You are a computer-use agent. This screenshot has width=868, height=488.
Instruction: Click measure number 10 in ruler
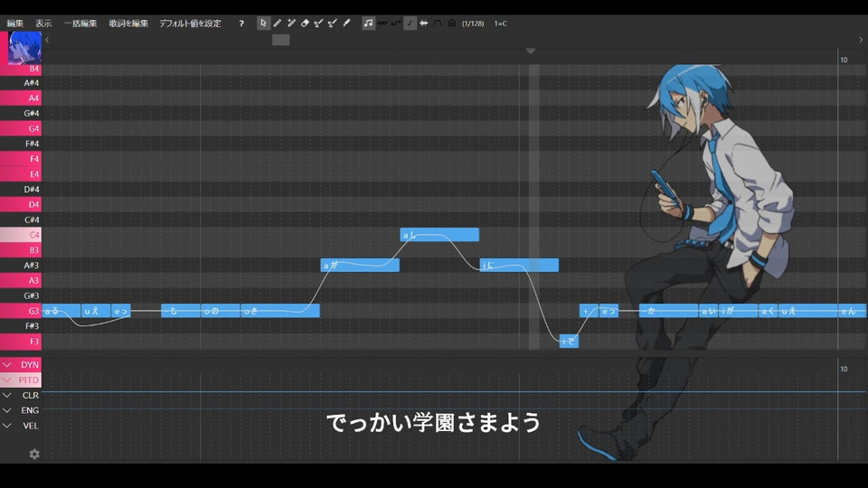(844, 60)
